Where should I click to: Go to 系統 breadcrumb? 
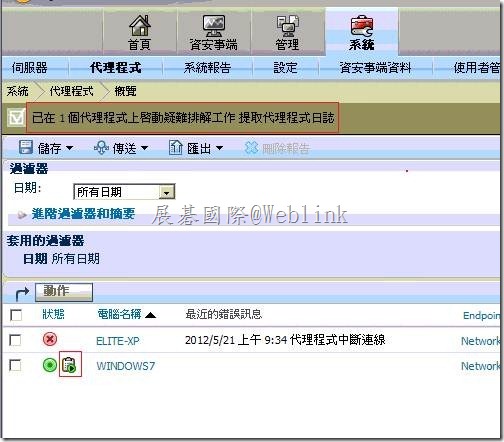click(x=18, y=91)
